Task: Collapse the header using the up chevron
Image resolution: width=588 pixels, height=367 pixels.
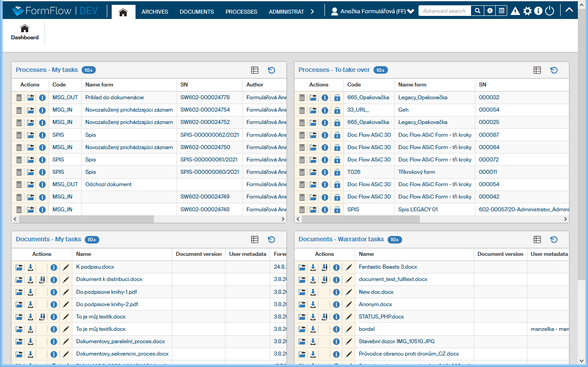Action: coord(569,9)
